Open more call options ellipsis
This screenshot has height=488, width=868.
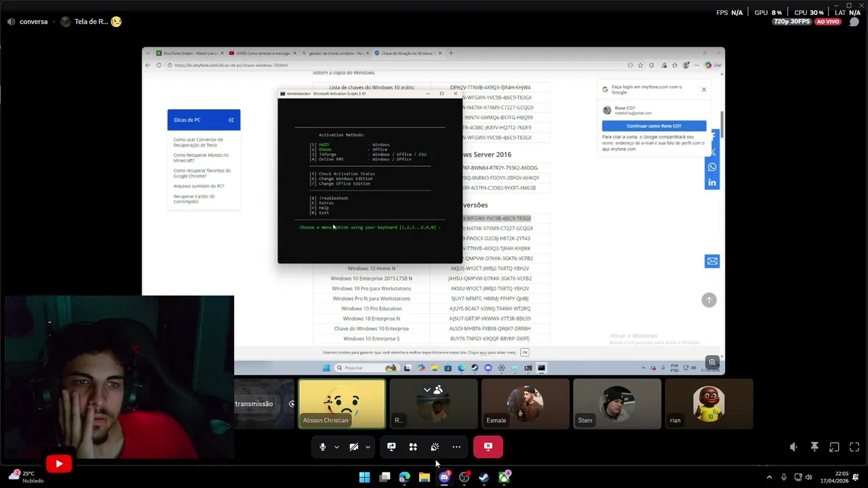[x=456, y=447]
